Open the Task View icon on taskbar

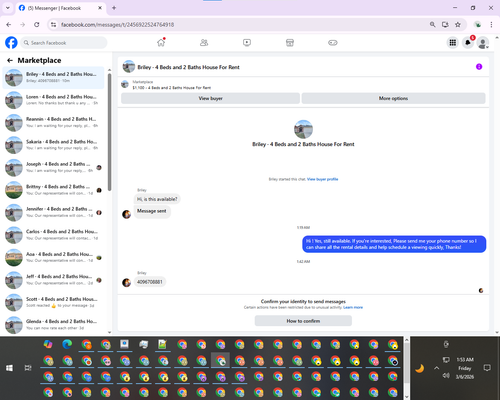[28, 368]
